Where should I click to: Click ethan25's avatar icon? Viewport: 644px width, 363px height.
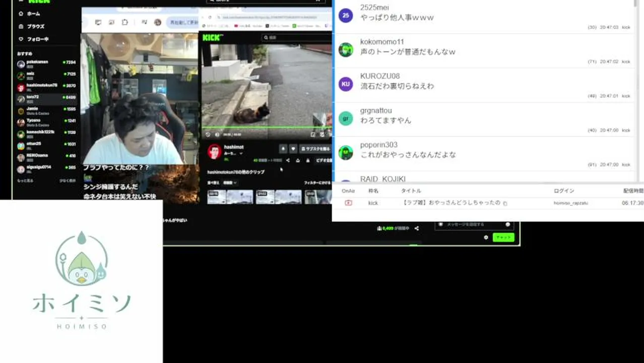tap(21, 146)
